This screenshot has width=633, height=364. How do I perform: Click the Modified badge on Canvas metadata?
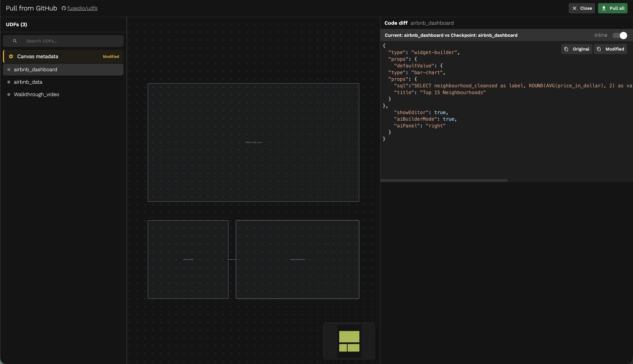(111, 57)
